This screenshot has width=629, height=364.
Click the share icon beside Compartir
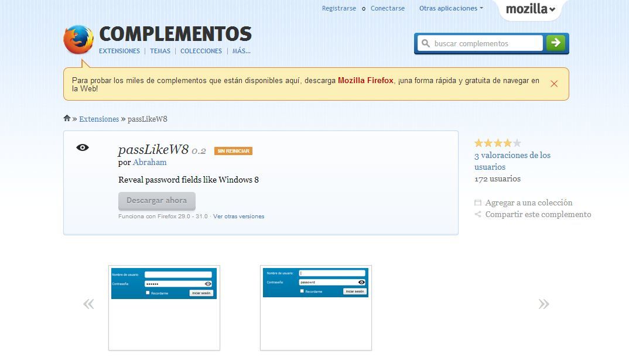478,214
